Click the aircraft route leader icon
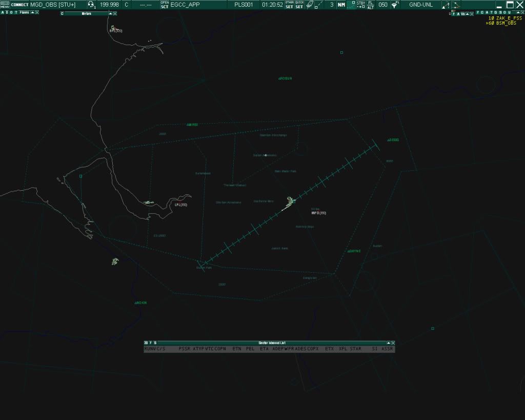The width and height of the screenshot is (525, 420). click(446, 5)
